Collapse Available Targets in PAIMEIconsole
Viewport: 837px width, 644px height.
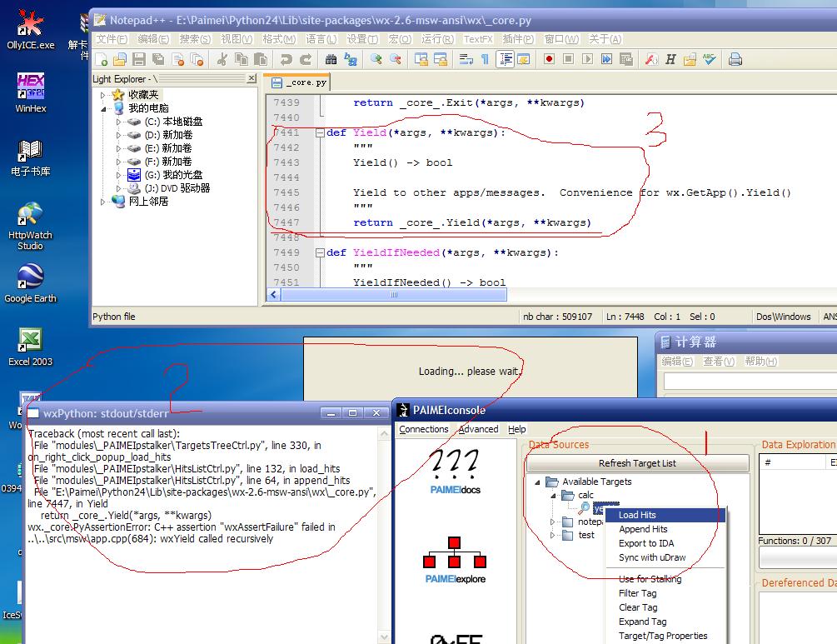(537, 482)
